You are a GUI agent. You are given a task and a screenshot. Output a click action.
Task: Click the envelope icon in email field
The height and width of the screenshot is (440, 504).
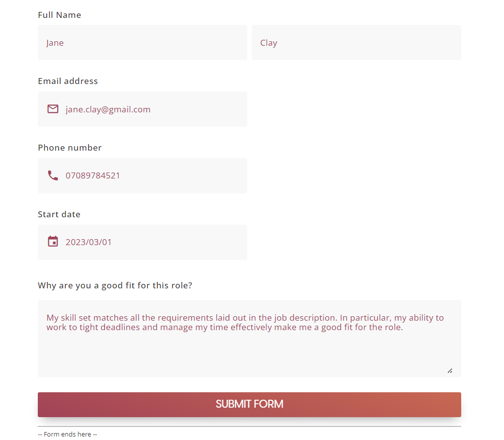tap(53, 109)
